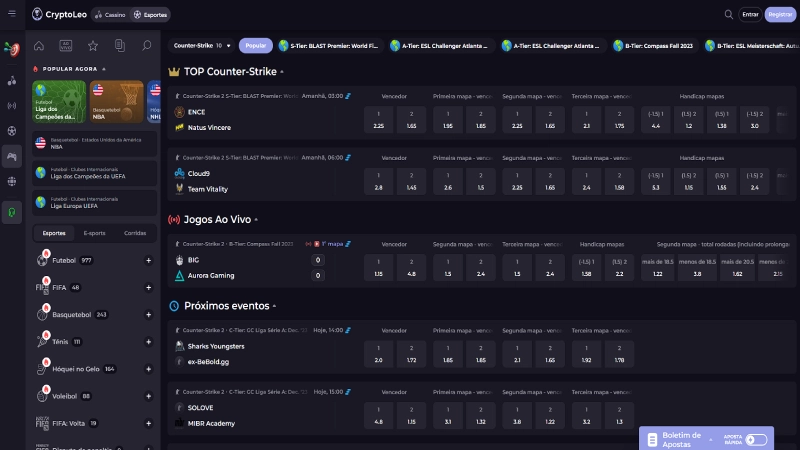Open stats icon for Cloud9 match
This screenshot has height=450, width=800.
coord(348,158)
